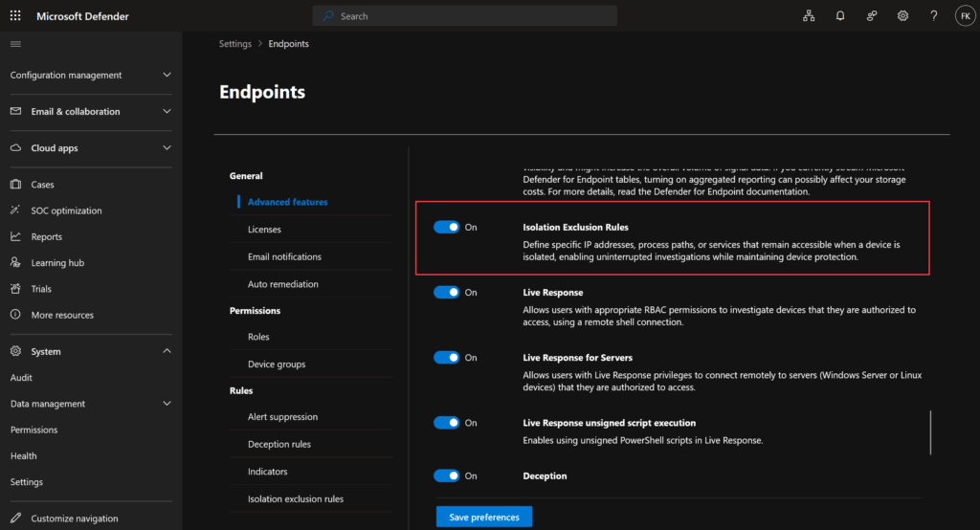The image size is (980, 530).
Task: Click the Customize navigation pencil icon
Action: pos(15,519)
